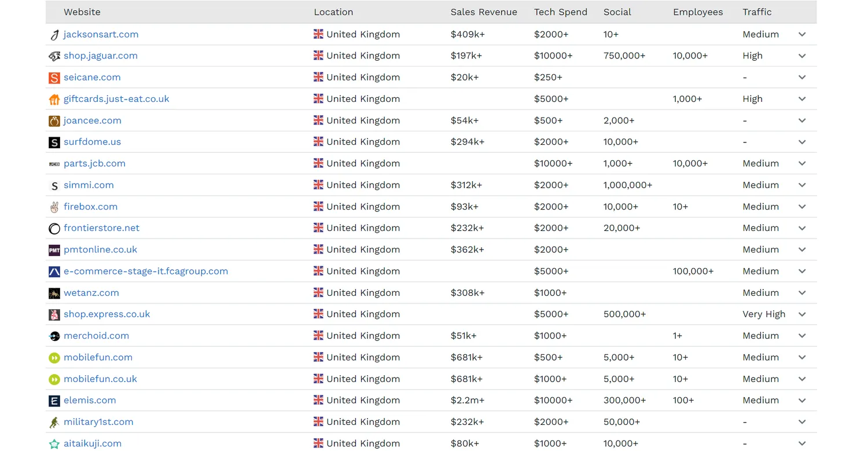Click the 100,000+ employees value
Screen dimensions: 868x451
click(x=693, y=272)
